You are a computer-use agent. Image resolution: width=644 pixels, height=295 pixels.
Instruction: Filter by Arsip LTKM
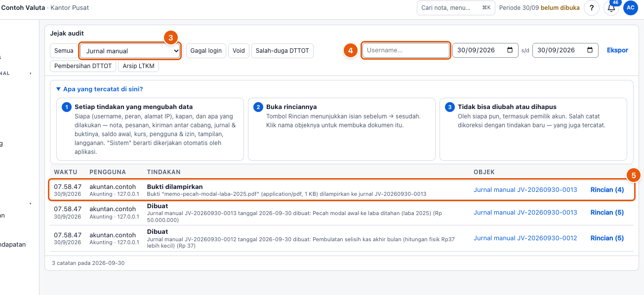click(139, 66)
